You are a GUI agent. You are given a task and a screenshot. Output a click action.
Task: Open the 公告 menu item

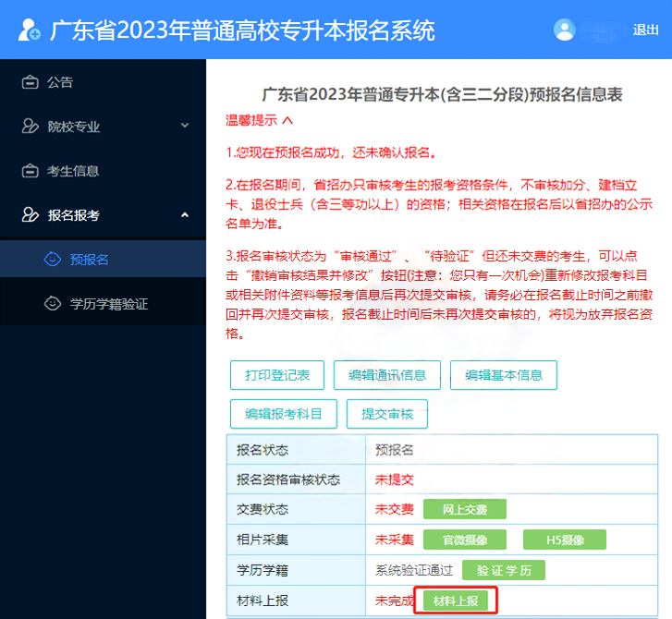60,82
